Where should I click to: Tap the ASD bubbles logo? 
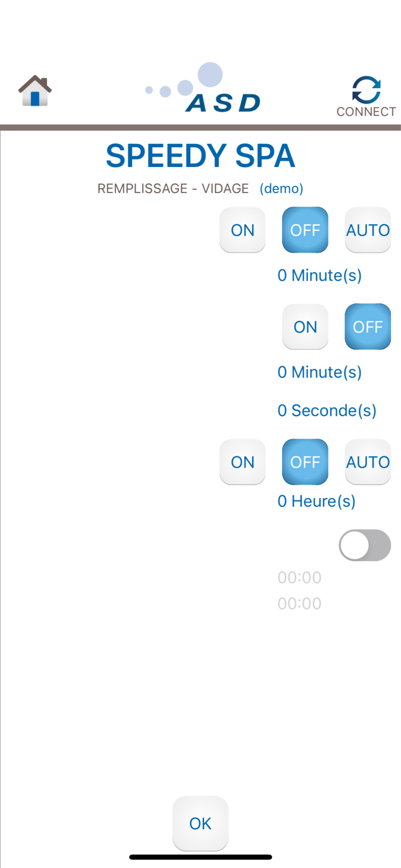203,88
